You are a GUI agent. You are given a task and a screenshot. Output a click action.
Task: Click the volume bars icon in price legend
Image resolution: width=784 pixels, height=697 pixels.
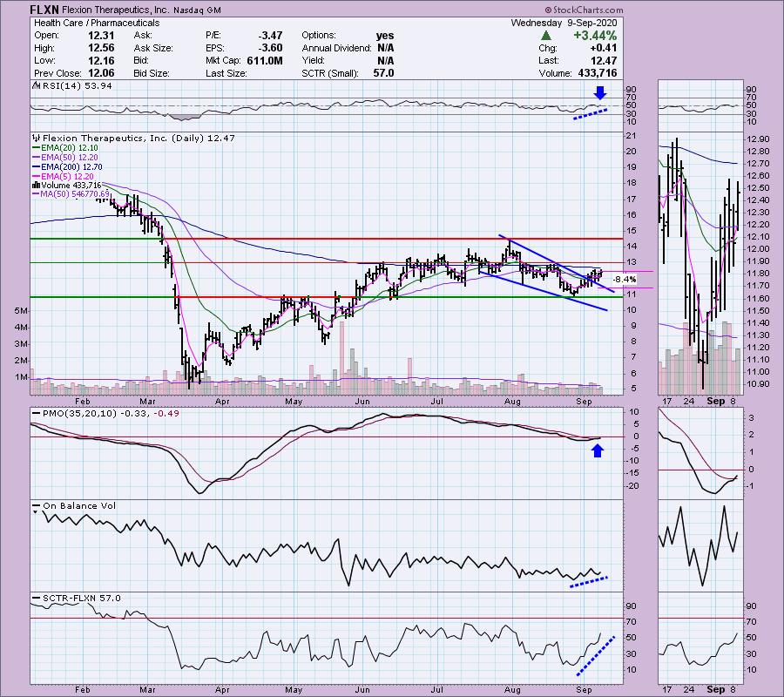coord(36,186)
